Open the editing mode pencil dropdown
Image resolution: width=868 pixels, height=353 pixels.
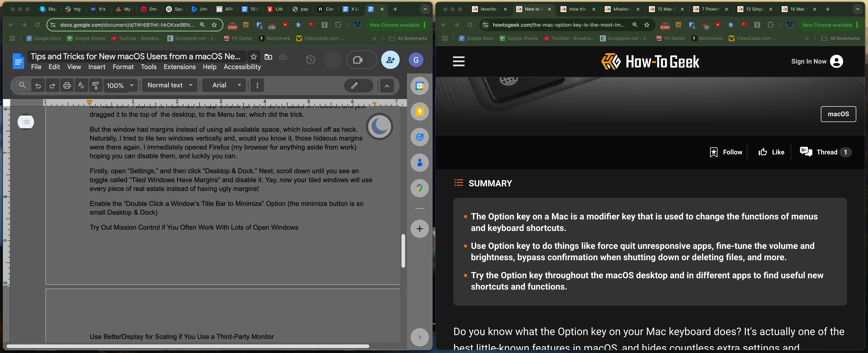click(x=358, y=86)
